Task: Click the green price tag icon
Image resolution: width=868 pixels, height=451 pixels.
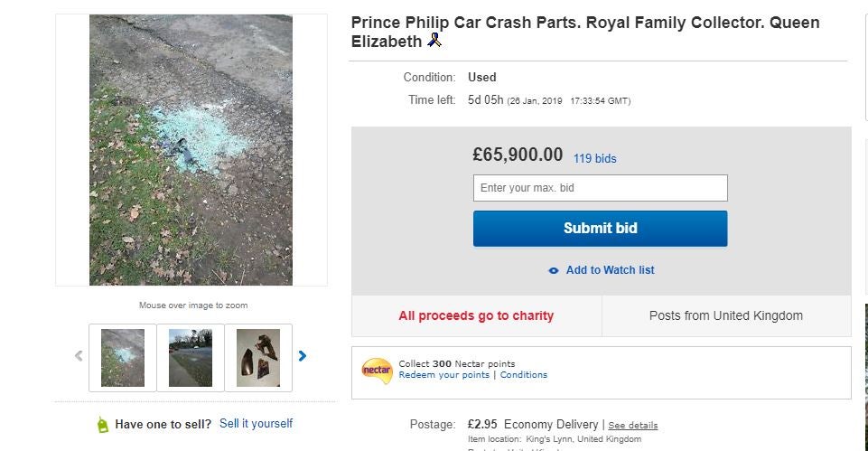Action: [103, 424]
